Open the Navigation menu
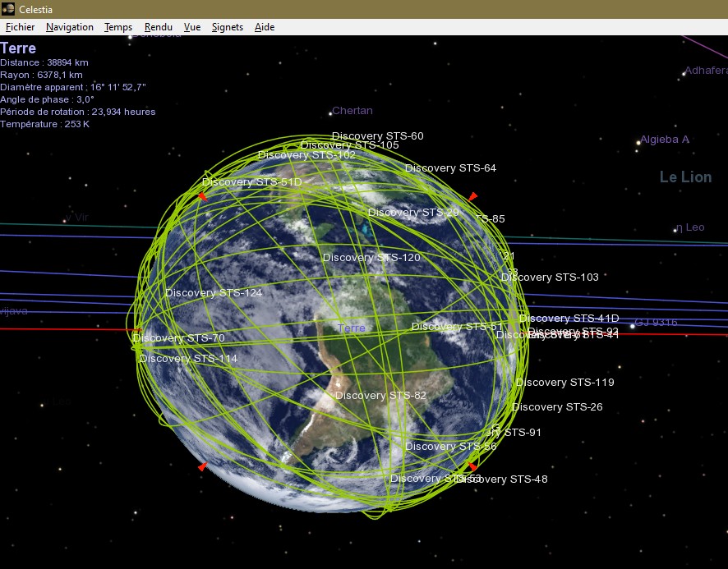 (x=70, y=27)
